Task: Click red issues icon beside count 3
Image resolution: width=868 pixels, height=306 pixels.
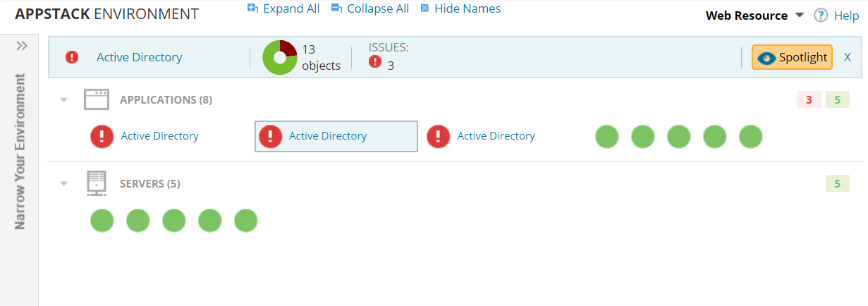Action: (x=376, y=62)
